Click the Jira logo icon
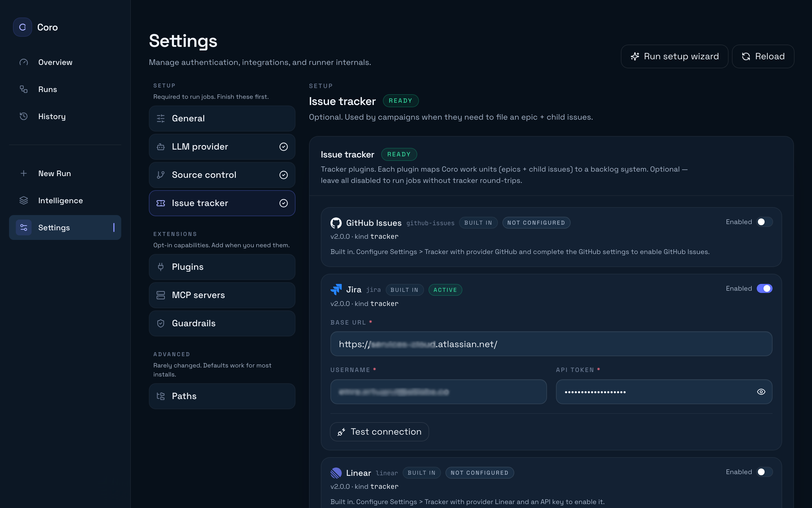Viewport: 812px width, 508px height. [336, 289]
